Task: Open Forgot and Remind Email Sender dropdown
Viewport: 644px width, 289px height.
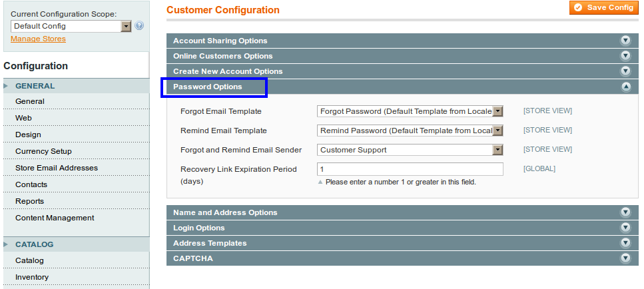Action: coord(410,150)
